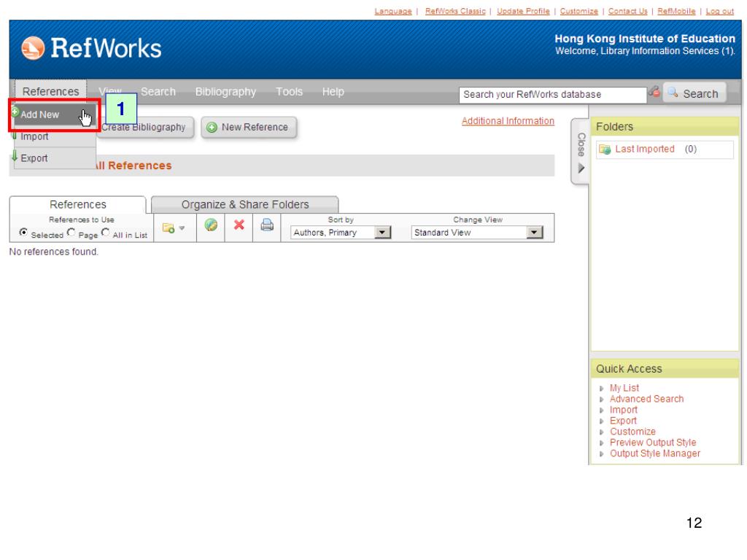Click Customize in Quick Access
This screenshot has height=560, width=747.
pyautogui.click(x=632, y=432)
